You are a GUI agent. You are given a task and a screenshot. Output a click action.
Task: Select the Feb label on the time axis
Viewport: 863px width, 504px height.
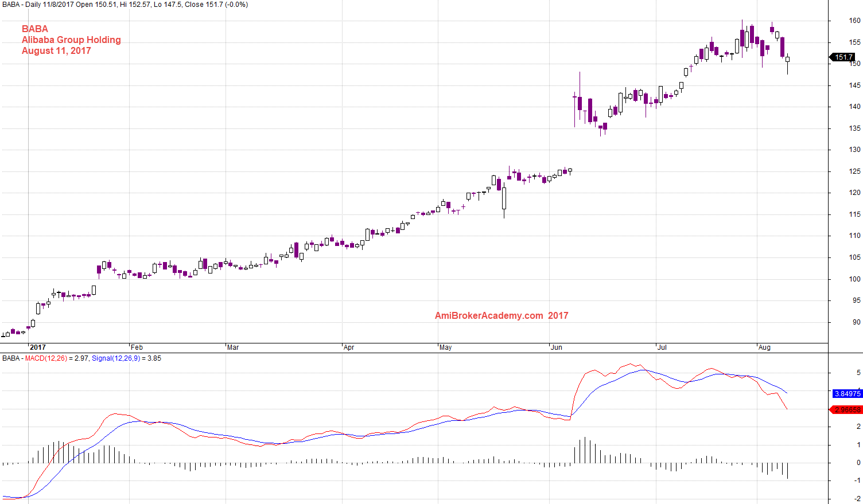tap(137, 347)
